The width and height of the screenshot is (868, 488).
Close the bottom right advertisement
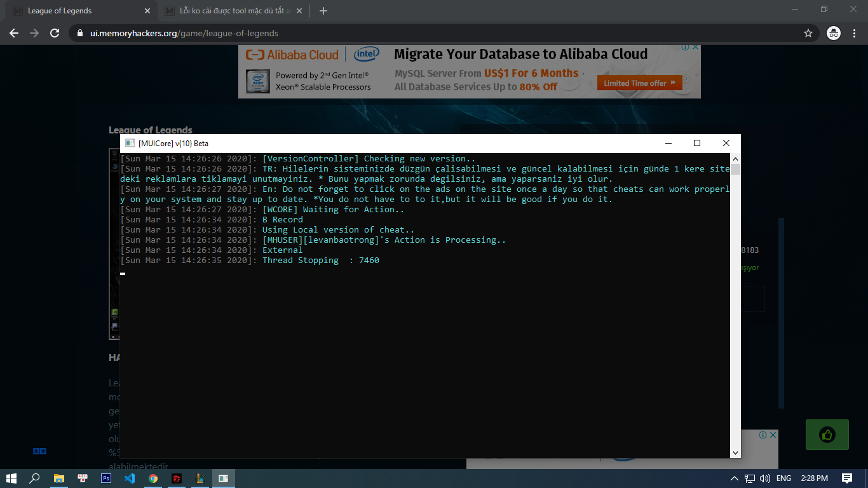pyautogui.click(x=773, y=435)
